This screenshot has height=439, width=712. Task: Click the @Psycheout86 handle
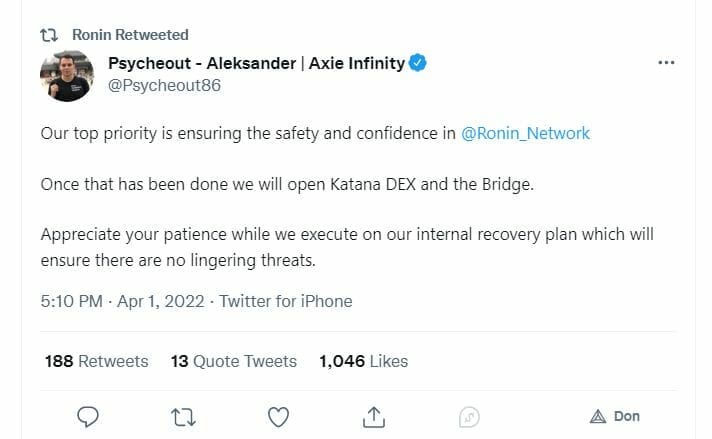point(164,85)
